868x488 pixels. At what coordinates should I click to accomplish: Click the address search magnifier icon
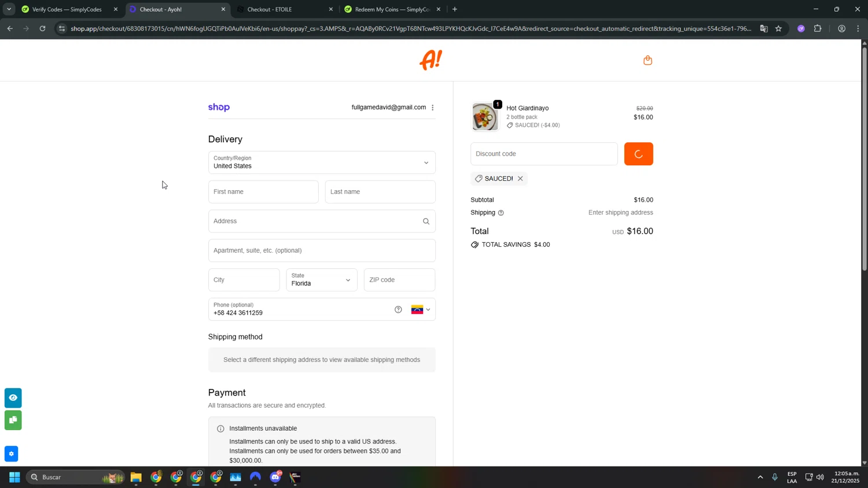click(x=426, y=221)
